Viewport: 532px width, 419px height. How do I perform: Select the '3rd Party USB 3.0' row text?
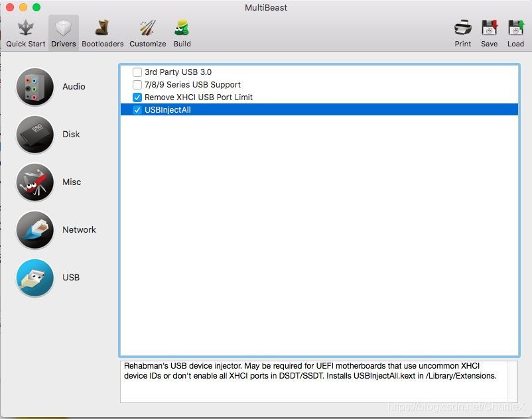178,72
